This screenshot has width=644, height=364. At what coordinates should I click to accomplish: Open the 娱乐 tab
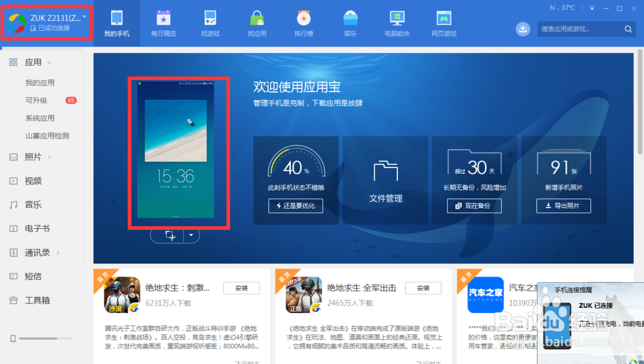click(350, 23)
